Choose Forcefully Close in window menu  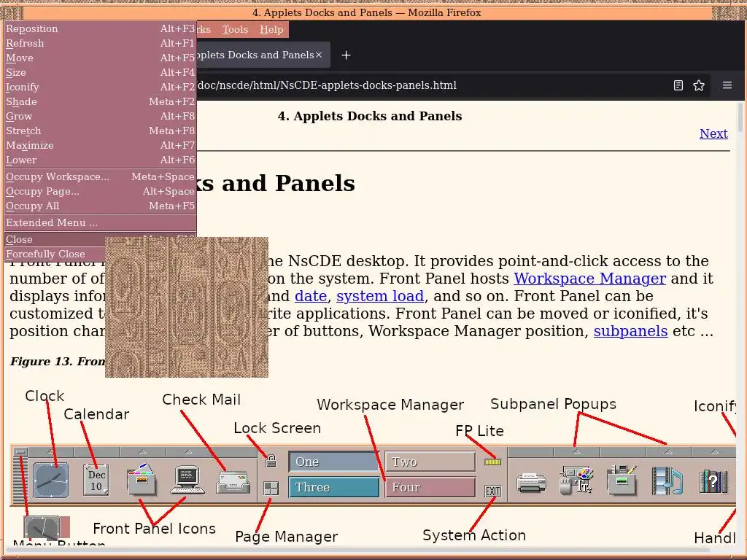click(x=54, y=254)
